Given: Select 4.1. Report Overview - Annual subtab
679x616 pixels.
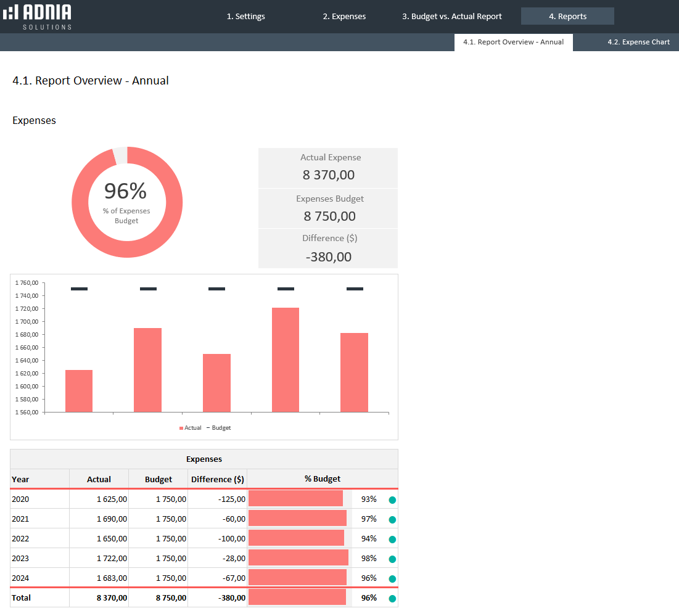Looking at the screenshot, I should 513,42.
